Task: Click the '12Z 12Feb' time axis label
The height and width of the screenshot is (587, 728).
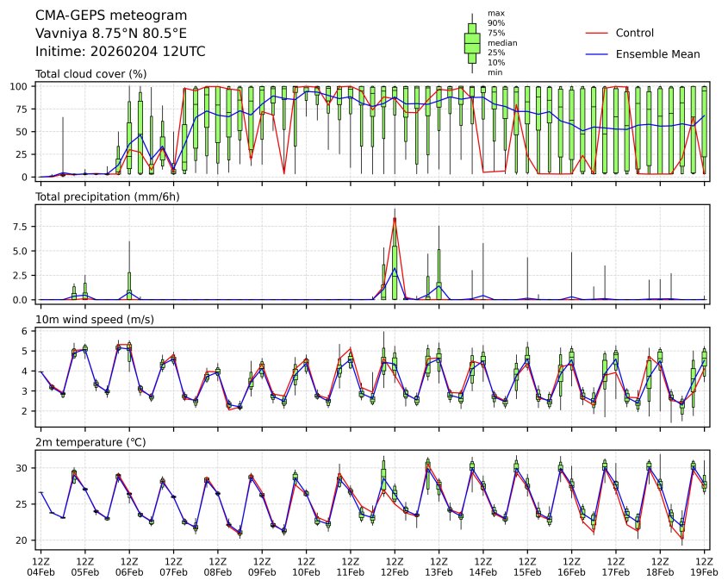Action: (395, 565)
